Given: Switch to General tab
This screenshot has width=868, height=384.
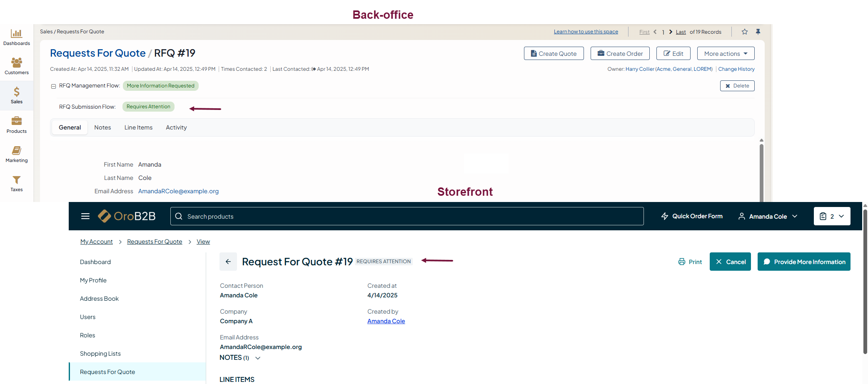Looking at the screenshot, I should point(70,127).
